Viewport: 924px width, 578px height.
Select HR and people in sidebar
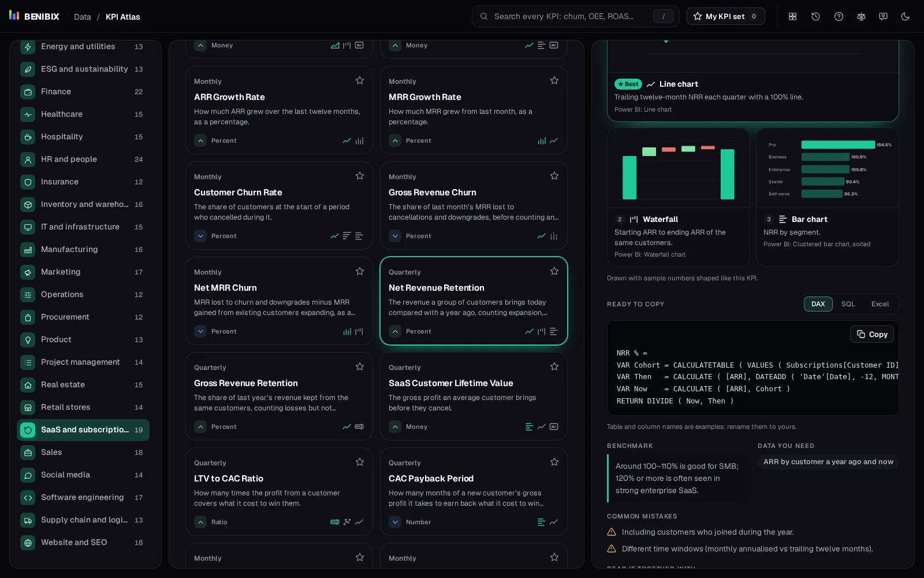click(83, 160)
